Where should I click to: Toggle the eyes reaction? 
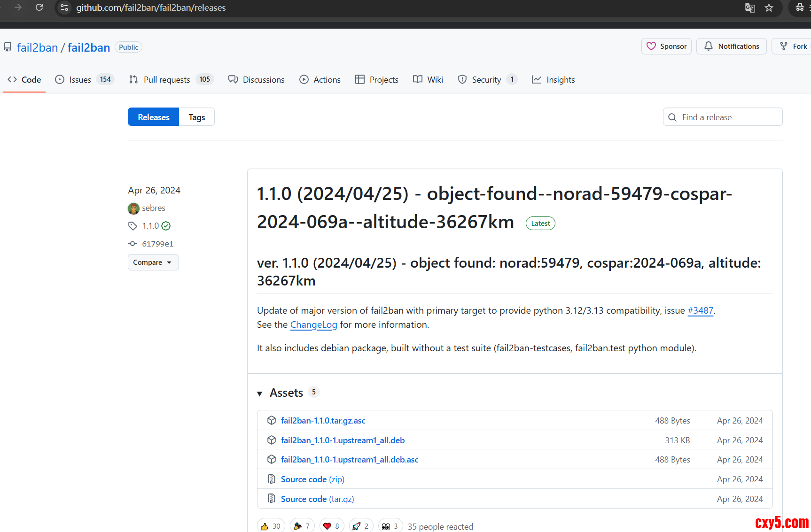click(390, 526)
